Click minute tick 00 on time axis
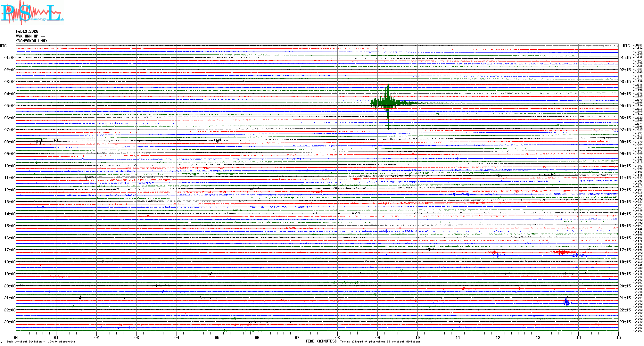 pos(16,337)
